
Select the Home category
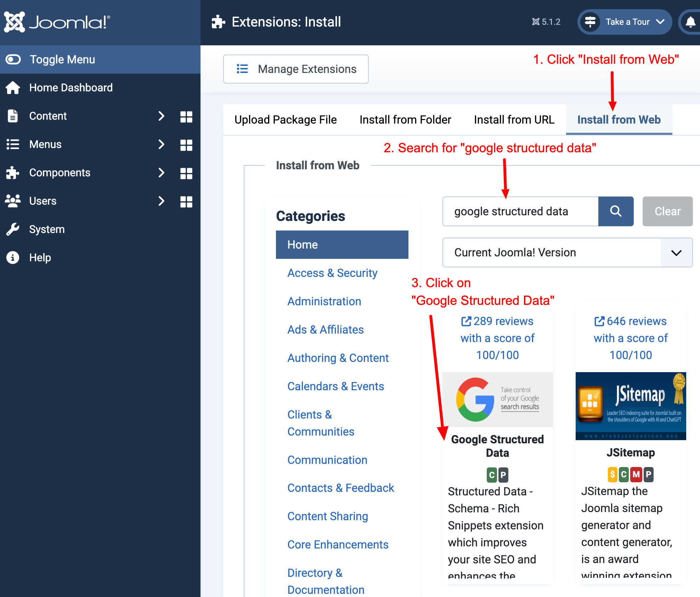(342, 245)
